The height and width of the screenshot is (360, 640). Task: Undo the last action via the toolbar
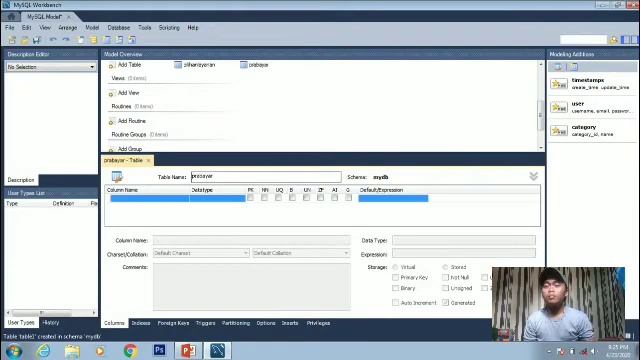tap(53, 40)
